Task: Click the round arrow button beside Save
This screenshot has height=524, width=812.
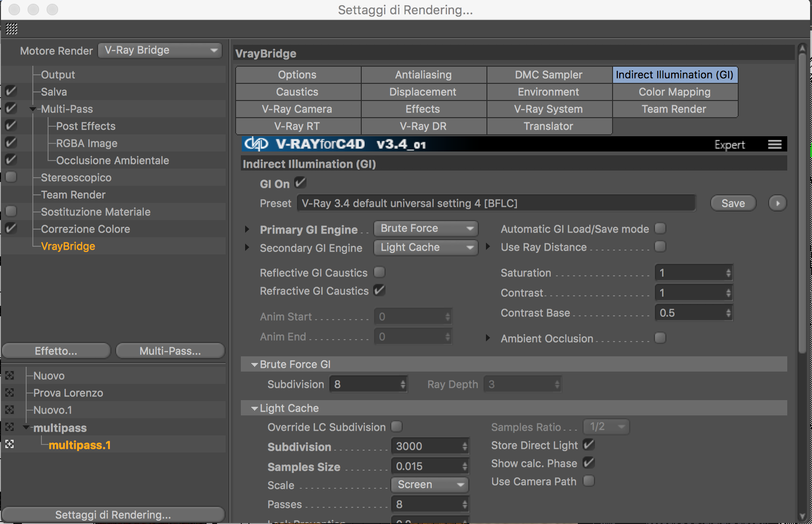Action: point(778,203)
